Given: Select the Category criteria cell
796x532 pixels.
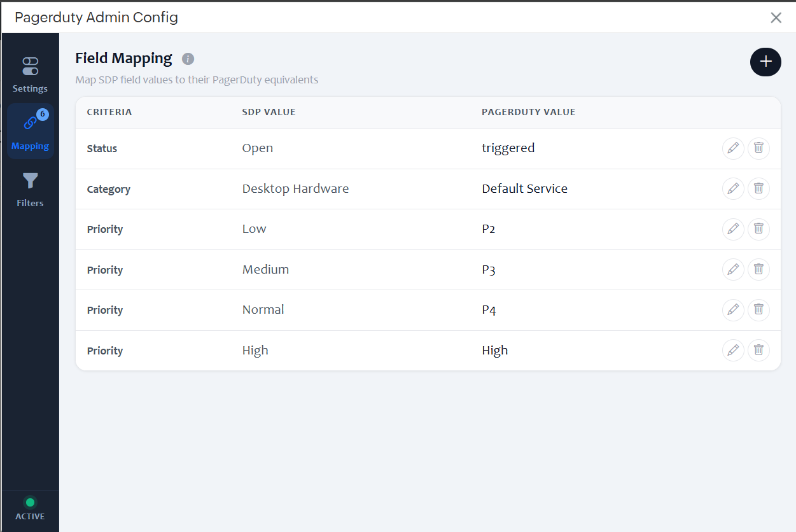Looking at the screenshot, I should click(x=109, y=189).
